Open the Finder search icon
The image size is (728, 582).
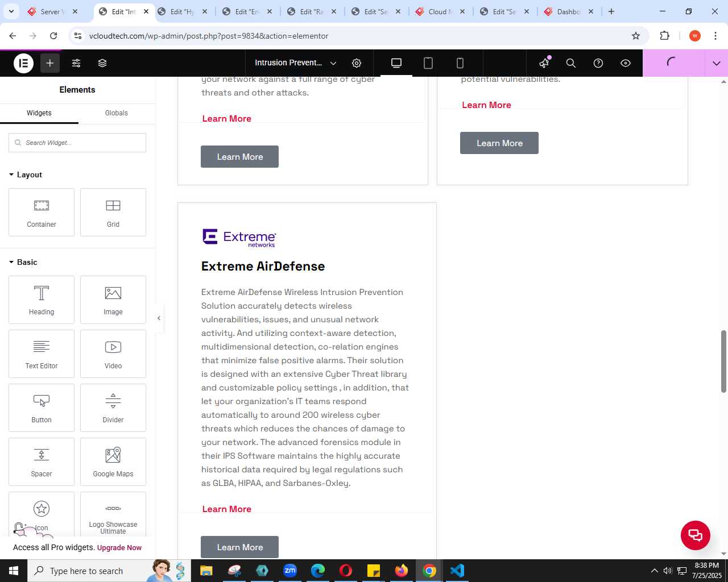point(571,63)
